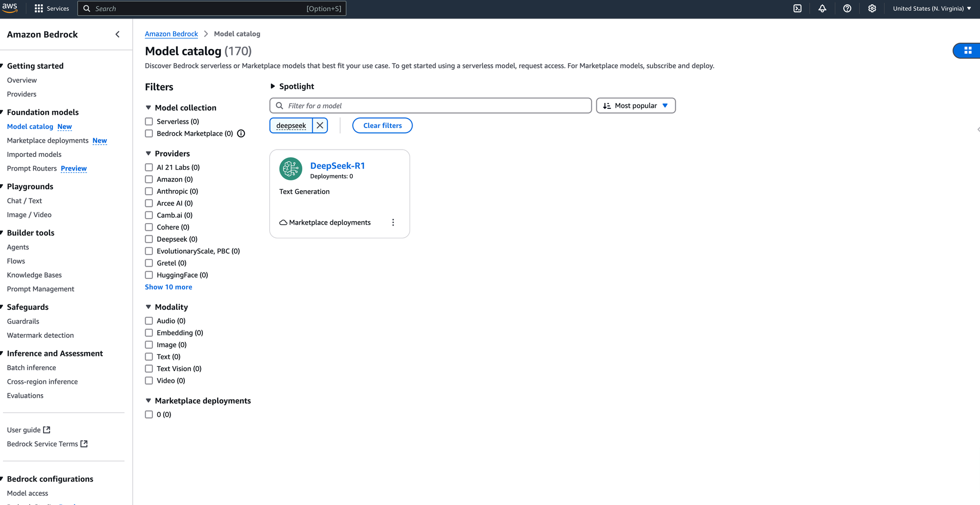Enable the Embedding modality filter
This screenshot has height=505, width=980.
click(x=149, y=333)
